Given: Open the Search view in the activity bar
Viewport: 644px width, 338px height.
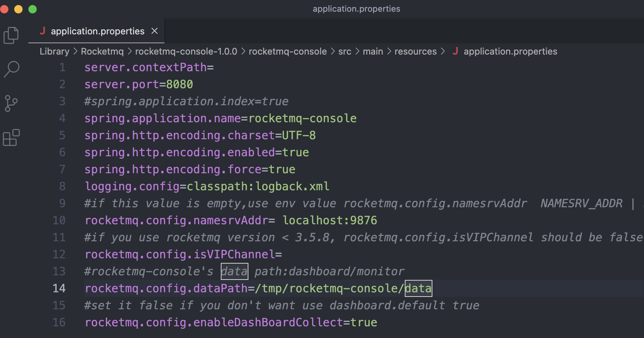Looking at the screenshot, I should (11, 69).
